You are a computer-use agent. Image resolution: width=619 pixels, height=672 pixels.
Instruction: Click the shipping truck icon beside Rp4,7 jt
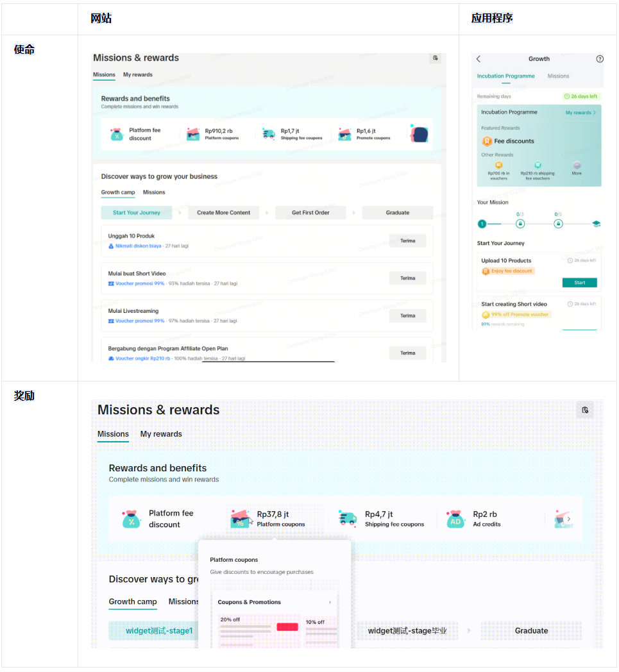[x=347, y=519]
